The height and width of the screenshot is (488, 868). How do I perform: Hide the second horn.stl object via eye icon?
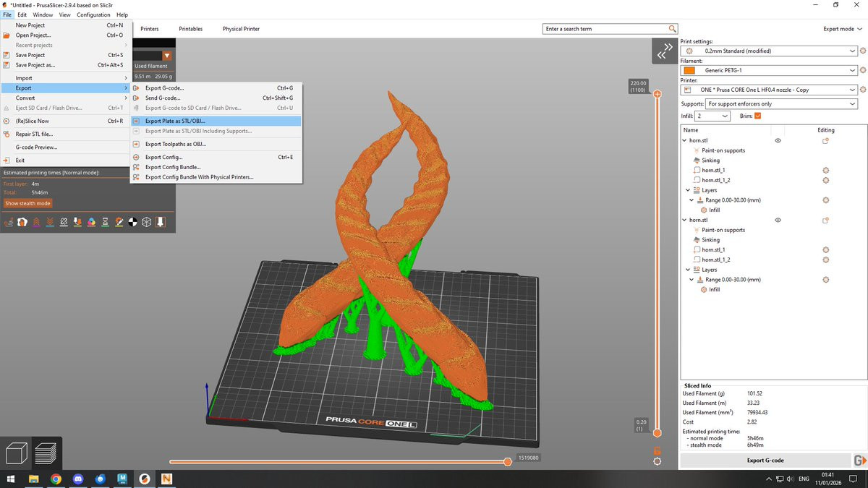click(x=778, y=221)
